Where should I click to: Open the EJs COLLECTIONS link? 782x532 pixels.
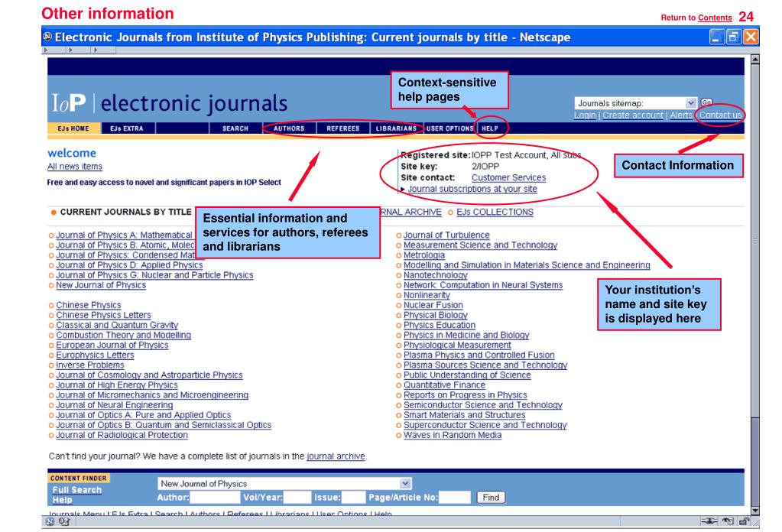(x=495, y=212)
